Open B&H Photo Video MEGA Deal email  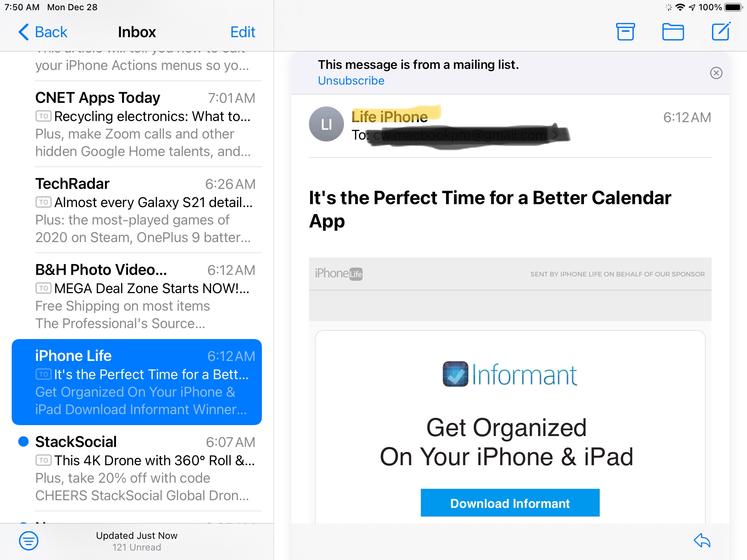[145, 296]
